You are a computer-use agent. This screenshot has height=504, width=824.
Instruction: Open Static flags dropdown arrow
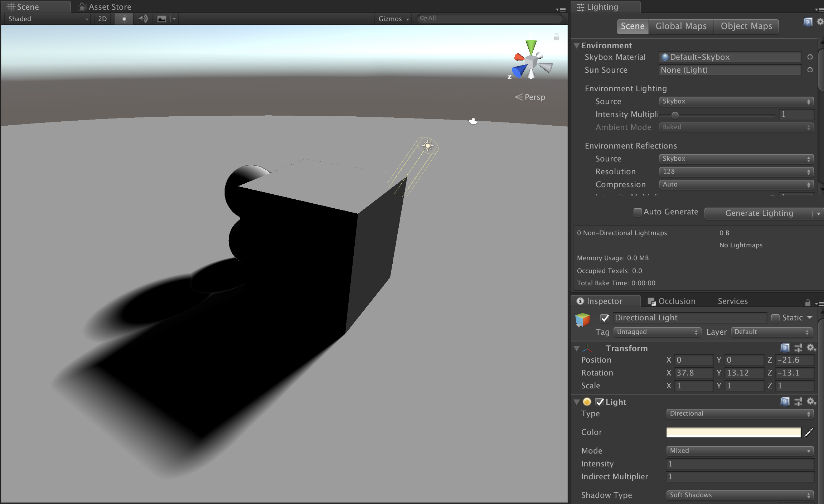coord(810,318)
